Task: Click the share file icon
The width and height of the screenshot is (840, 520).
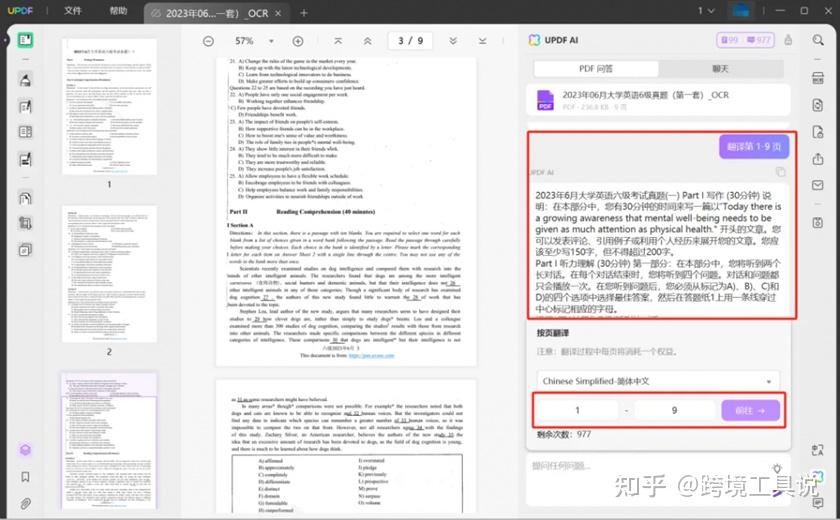Action: click(x=818, y=159)
